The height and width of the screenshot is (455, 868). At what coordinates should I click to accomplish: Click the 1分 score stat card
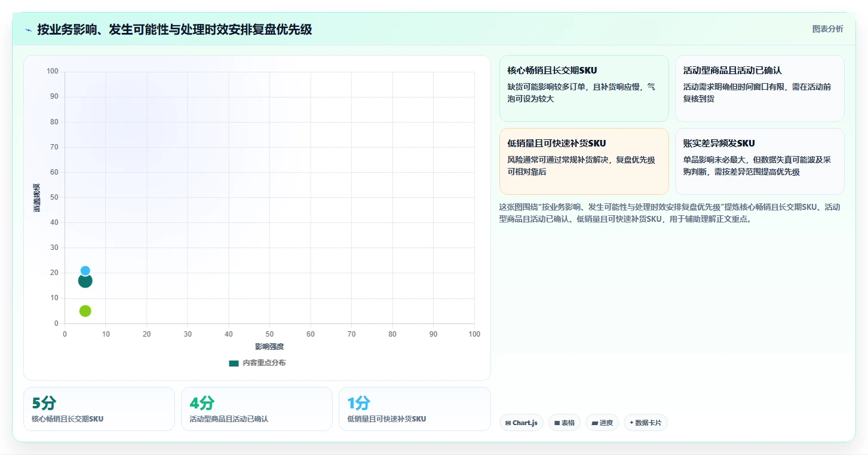coord(415,409)
